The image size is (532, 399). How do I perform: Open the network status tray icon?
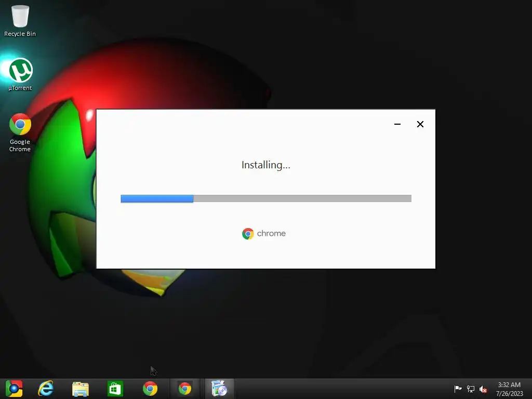(471, 389)
